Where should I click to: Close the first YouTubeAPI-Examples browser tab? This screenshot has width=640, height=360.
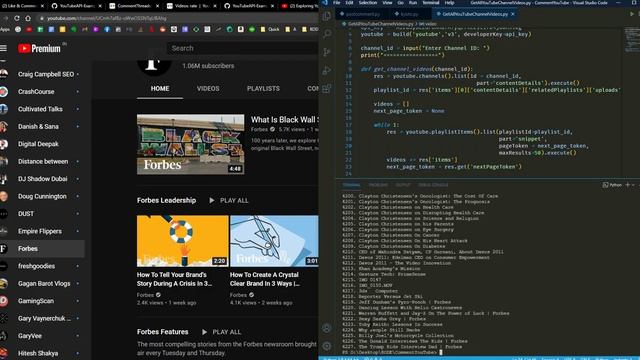(100, 6)
